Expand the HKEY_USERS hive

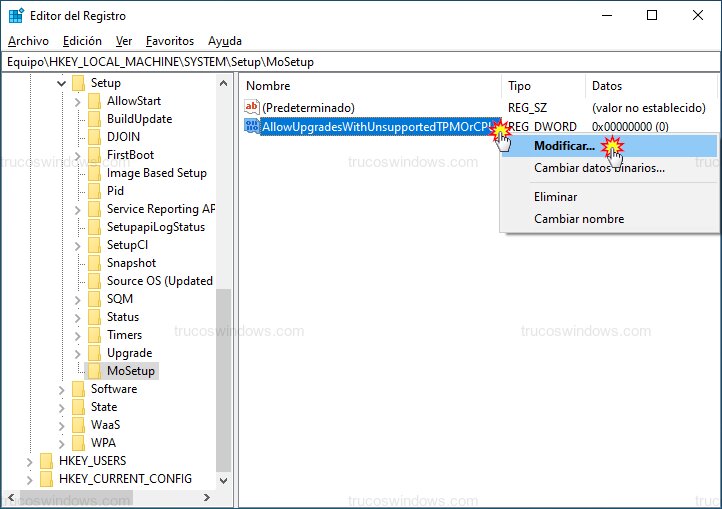pos(29,462)
